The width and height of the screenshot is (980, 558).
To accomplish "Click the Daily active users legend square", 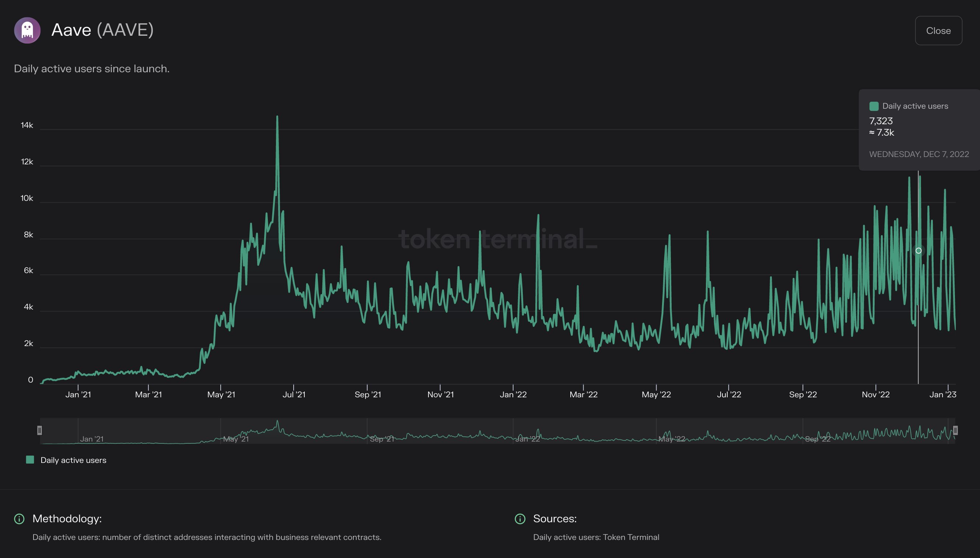I will [x=30, y=460].
